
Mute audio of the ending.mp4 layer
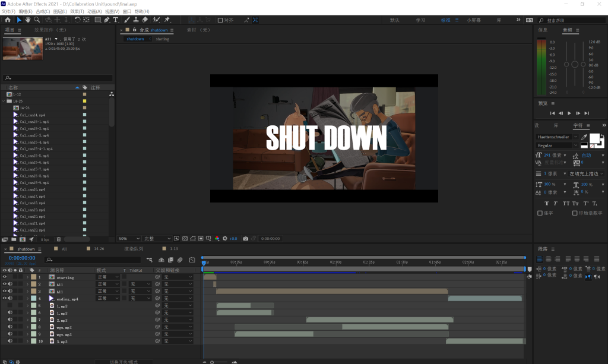pos(10,299)
